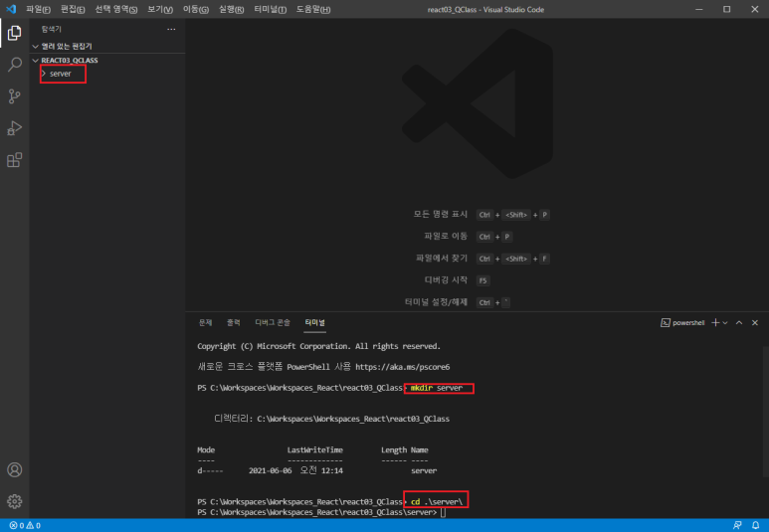Maximize the terminal panel with caret icon
This screenshot has width=769, height=532.
[x=739, y=322]
